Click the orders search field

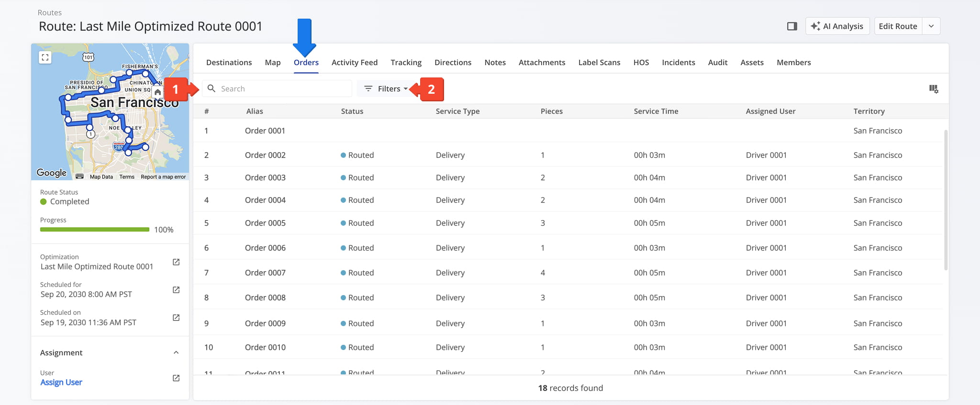[x=278, y=89]
